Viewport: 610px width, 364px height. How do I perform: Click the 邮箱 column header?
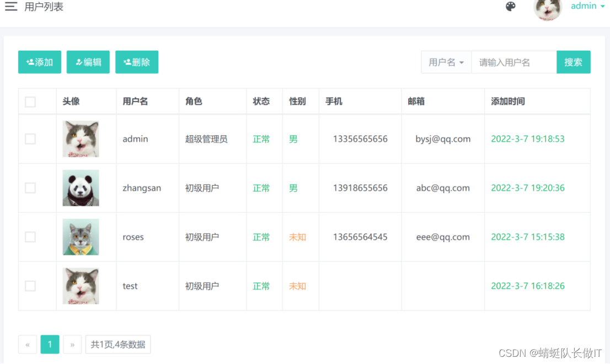click(416, 101)
